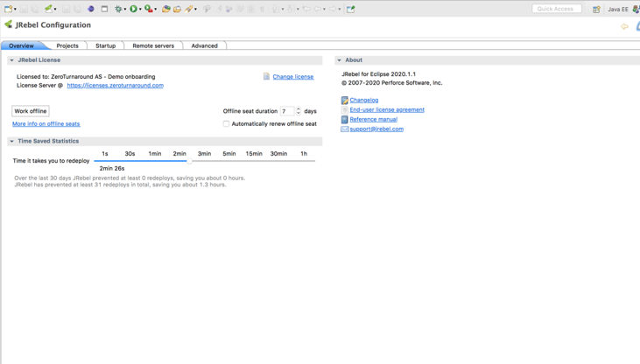Click the greyed-out Forward arrow toolbar icon
Image resolution: width=640 pixels, height=364 pixels.
[333, 9]
